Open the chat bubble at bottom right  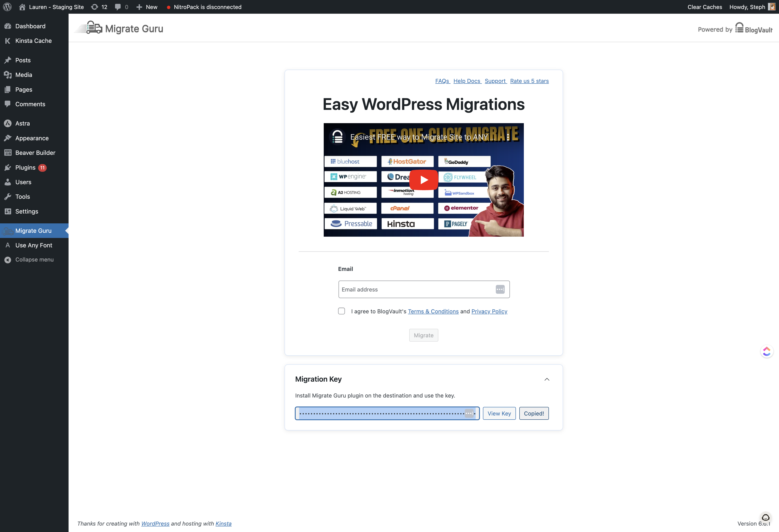pos(766,518)
